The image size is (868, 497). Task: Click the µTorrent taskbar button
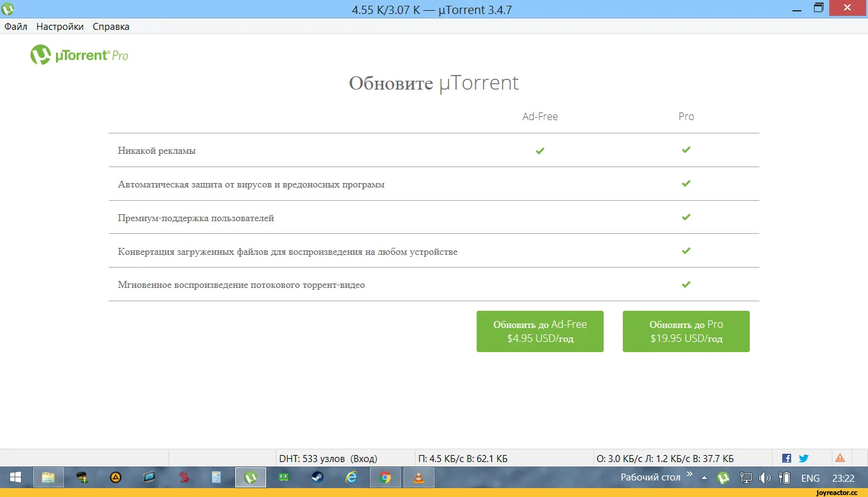250,477
